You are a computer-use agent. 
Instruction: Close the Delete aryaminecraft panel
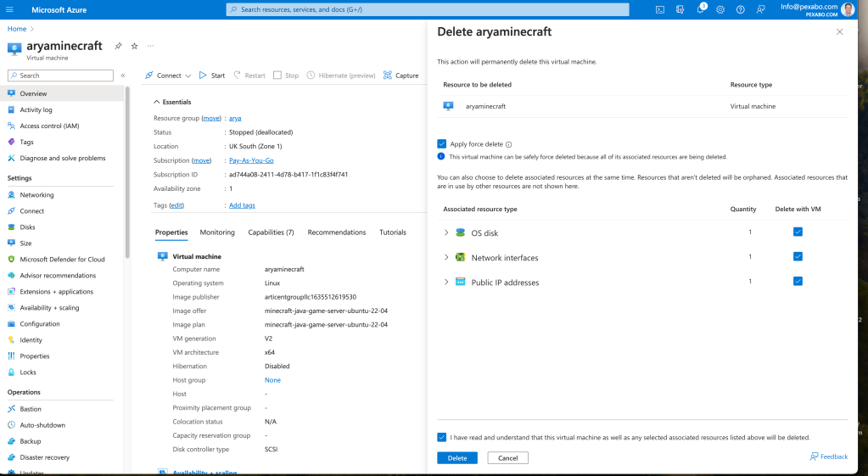tap(839, 31)
